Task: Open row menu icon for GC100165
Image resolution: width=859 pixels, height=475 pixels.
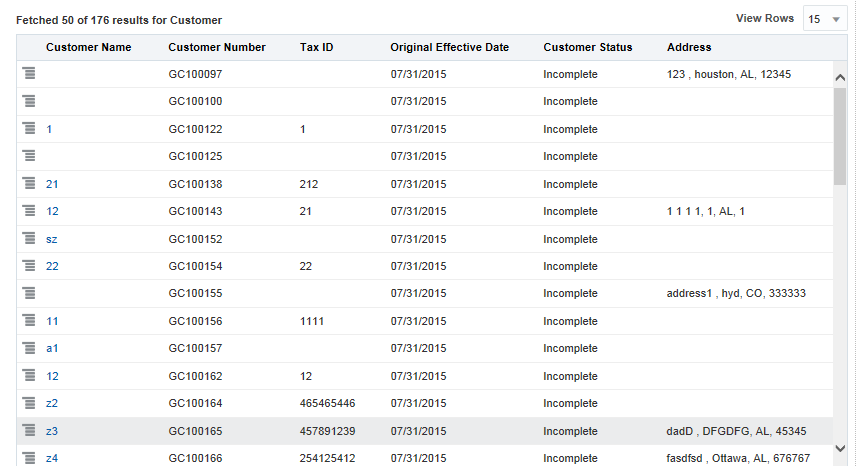Action: (29, 431)
